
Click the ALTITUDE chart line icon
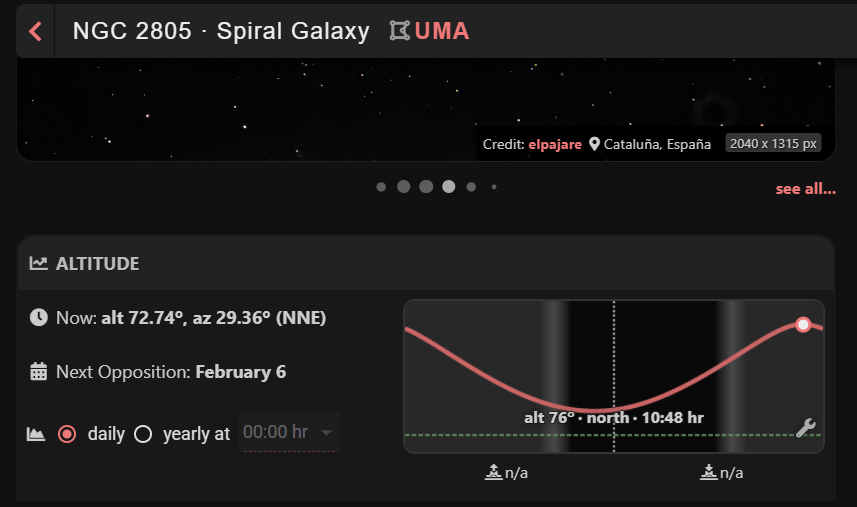(39, 264)
